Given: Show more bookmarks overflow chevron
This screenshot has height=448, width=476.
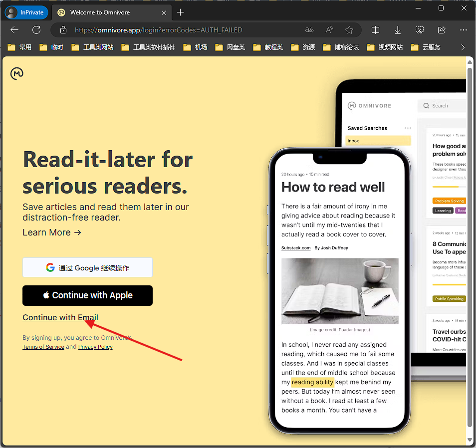Looking at the screenshot, I should pos(463,47).
